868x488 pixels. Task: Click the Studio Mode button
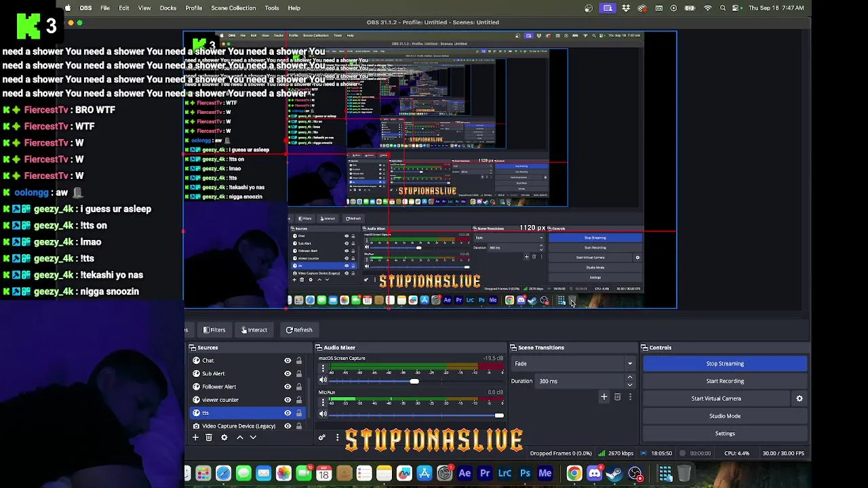click(x=725, y=416)
